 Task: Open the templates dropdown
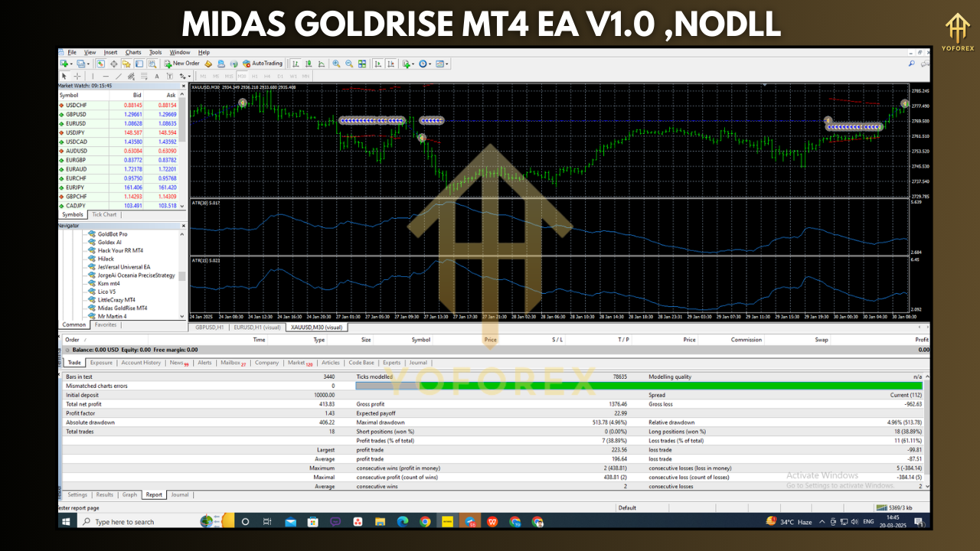coord(442,64)
